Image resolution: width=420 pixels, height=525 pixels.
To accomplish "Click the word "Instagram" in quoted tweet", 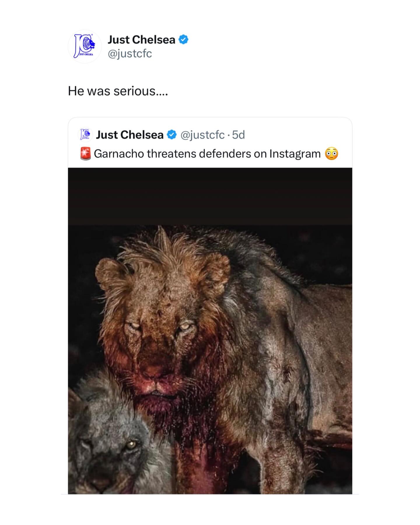I will coord(295,154).
